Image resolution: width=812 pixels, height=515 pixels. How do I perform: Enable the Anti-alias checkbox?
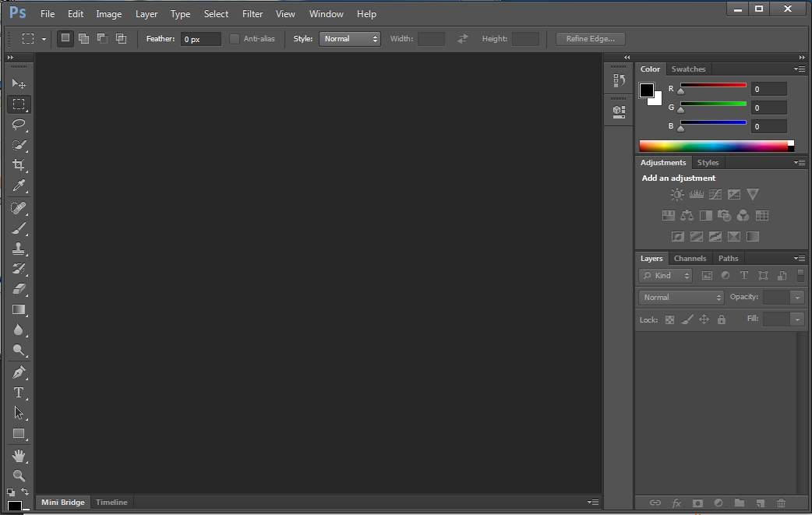235,39
